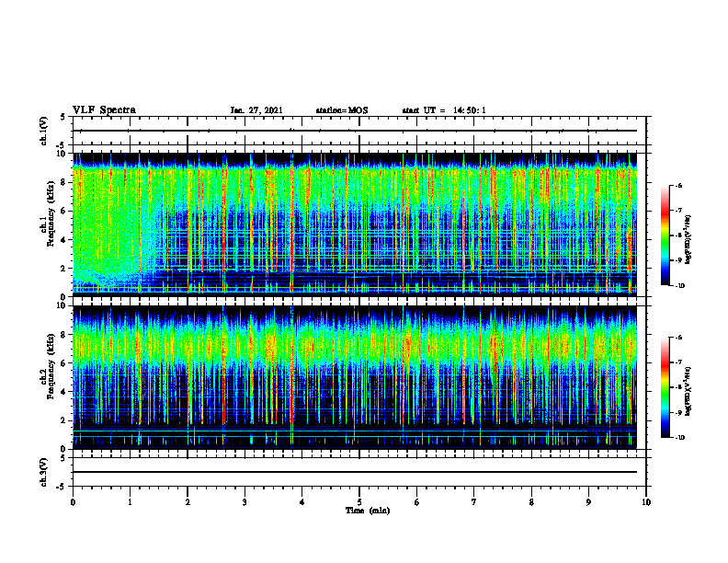
Task: Click the "-6" label on ch.2 color bar
Action: coord(679,338)
